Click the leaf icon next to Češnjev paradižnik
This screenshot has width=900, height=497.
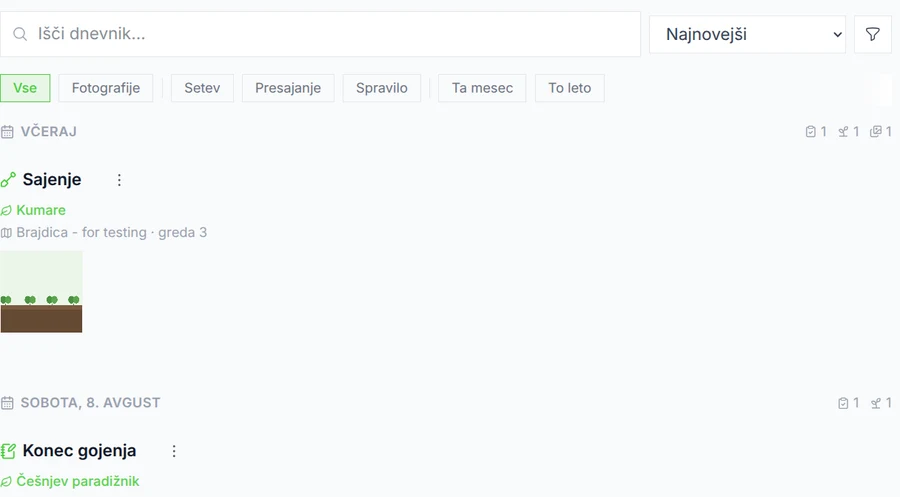6,482
